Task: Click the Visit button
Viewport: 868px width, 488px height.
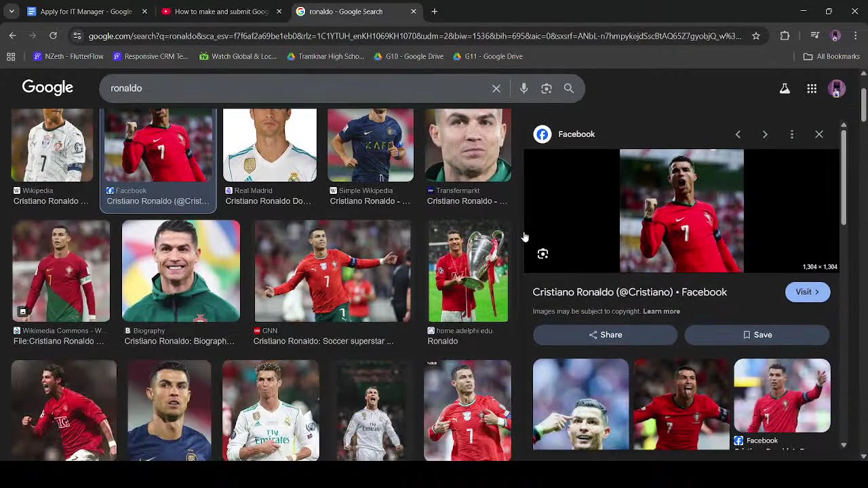Action: [808, 292]
